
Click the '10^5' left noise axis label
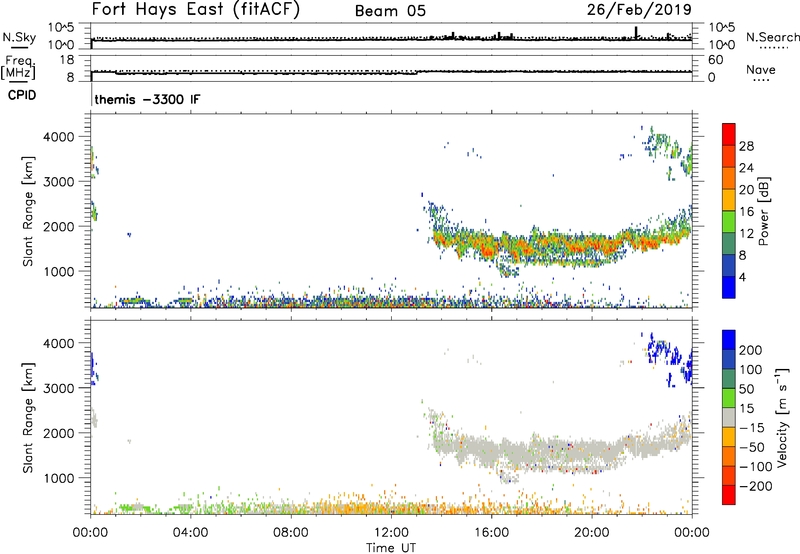pos(61,27)
